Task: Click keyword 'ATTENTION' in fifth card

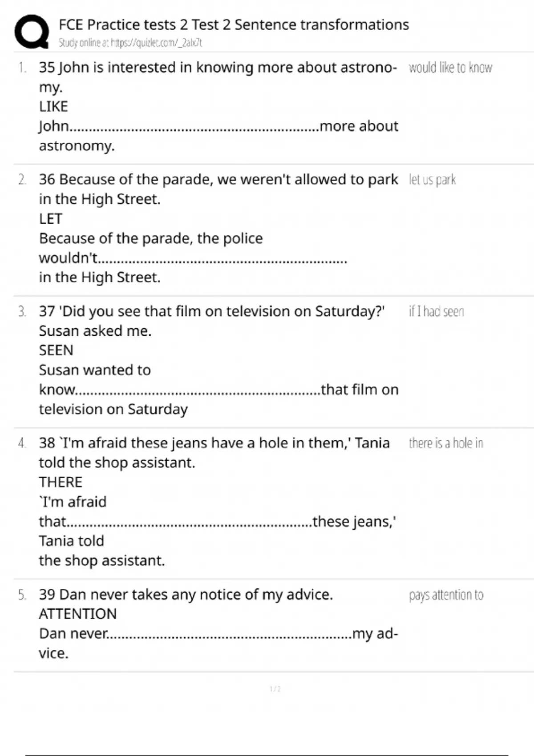Action: point(78,614)
